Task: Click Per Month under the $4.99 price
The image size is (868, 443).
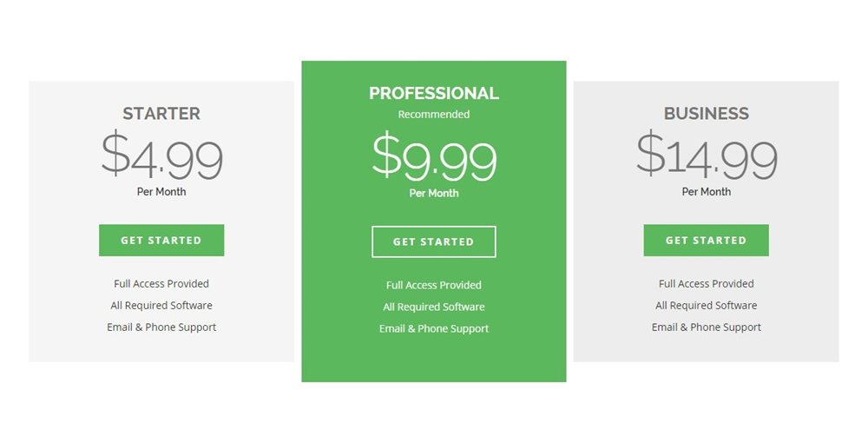Action: tap(161, 192)
